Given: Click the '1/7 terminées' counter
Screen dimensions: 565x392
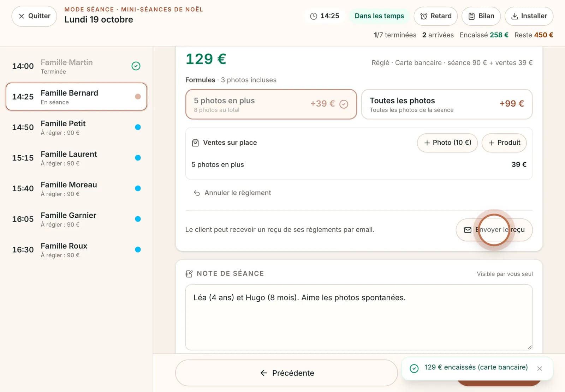Looking at the screenshot, I should [395, 35].
